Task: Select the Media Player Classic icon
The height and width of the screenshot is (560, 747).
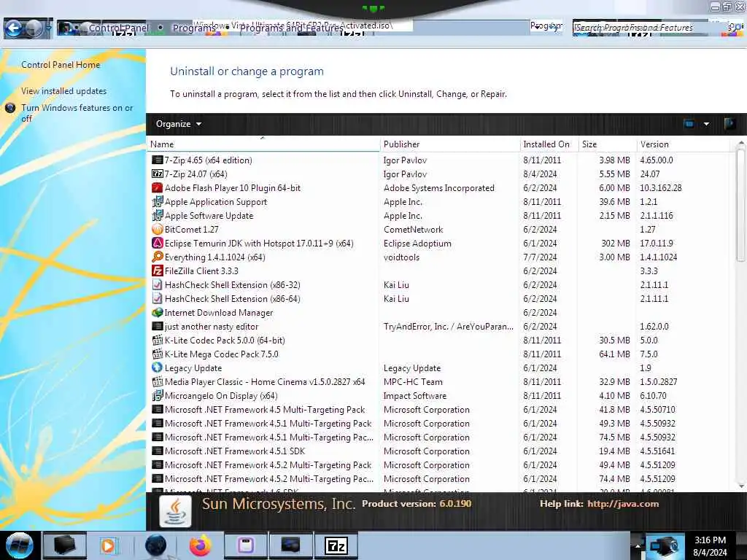Action: pos(158,381)
